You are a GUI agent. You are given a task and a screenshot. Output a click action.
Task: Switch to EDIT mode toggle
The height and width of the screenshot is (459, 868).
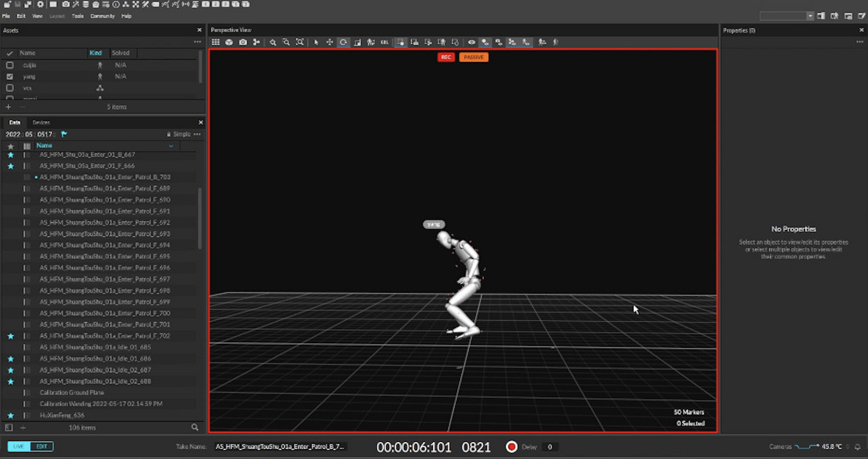42,446
